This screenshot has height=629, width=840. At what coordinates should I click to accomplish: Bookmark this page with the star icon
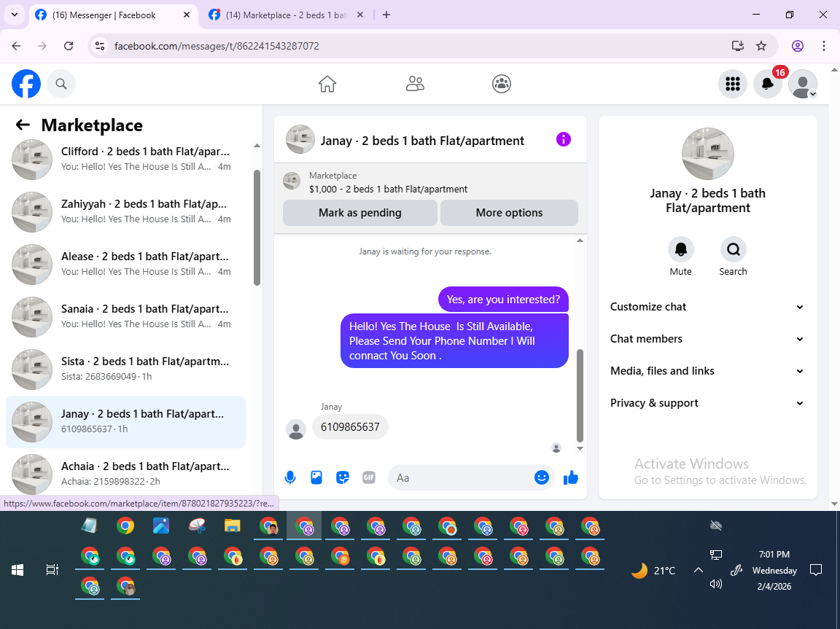pos(761,46)
